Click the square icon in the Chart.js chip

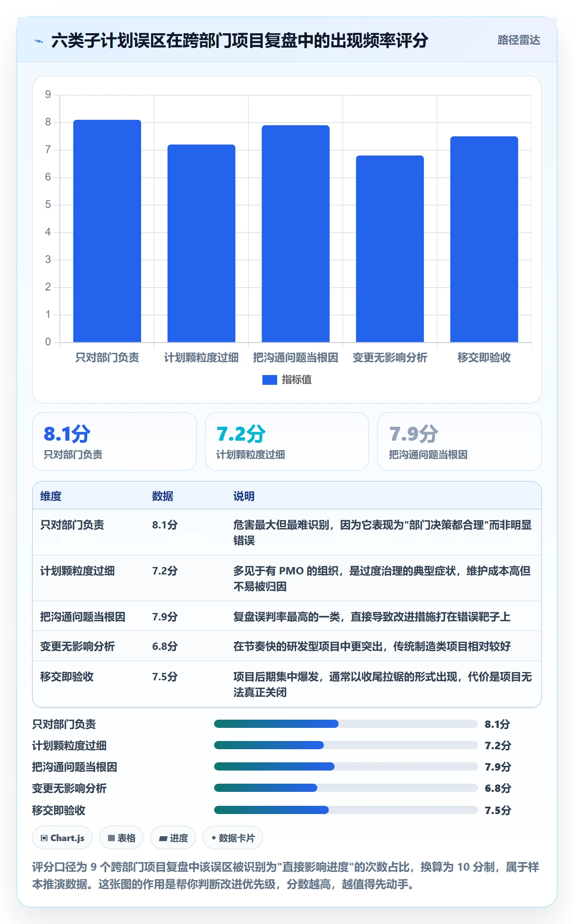pos(44,838)
